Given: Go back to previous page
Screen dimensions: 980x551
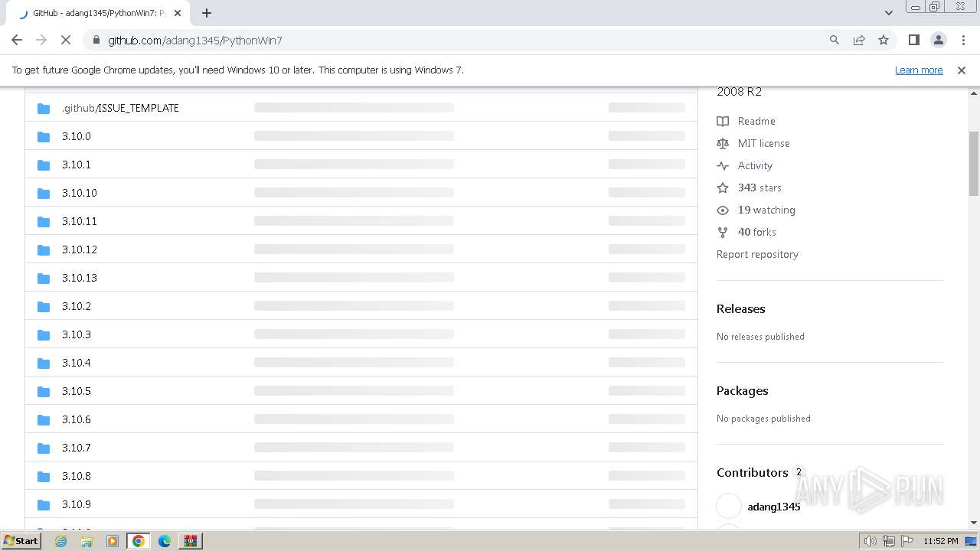Looking at the screenshot, I should (17, 40).
